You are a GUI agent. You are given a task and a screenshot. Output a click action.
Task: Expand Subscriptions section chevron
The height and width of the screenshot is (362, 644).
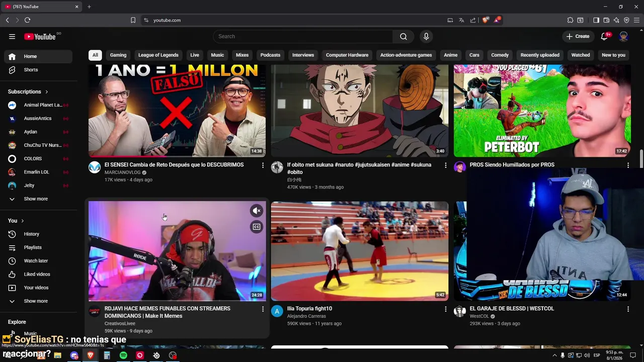click(x=47, y=92)
